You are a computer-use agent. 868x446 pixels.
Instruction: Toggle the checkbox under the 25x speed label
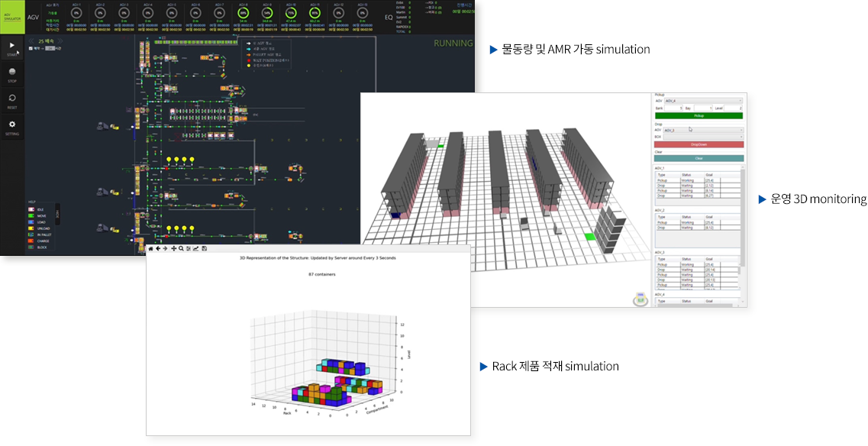point(31,48)
